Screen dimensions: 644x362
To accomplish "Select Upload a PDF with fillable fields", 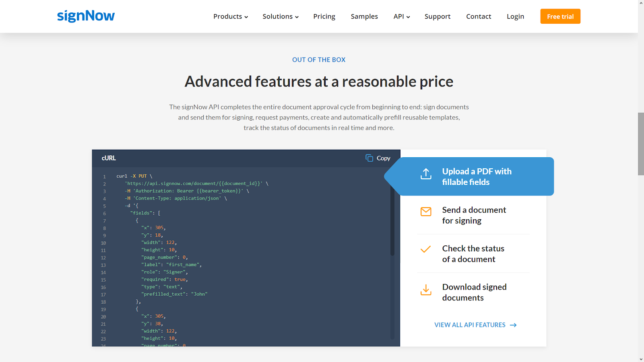I will [477, 177].
